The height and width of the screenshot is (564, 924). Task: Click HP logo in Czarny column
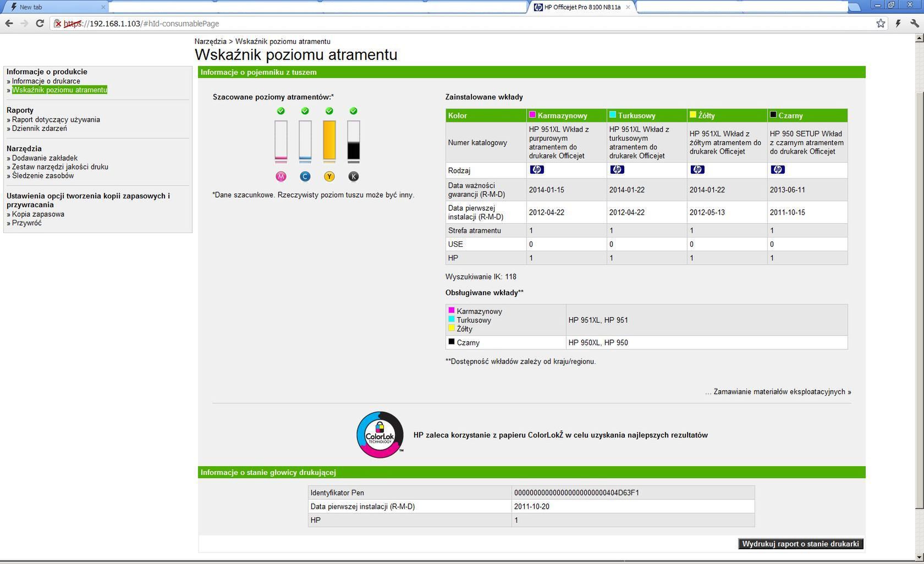[x=778, y=170]
